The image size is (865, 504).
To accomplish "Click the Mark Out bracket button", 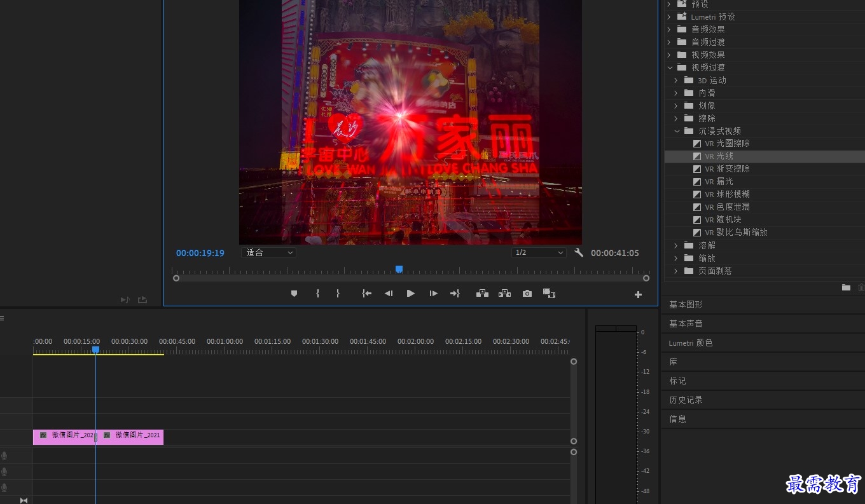I will click(x=338, y=294).
